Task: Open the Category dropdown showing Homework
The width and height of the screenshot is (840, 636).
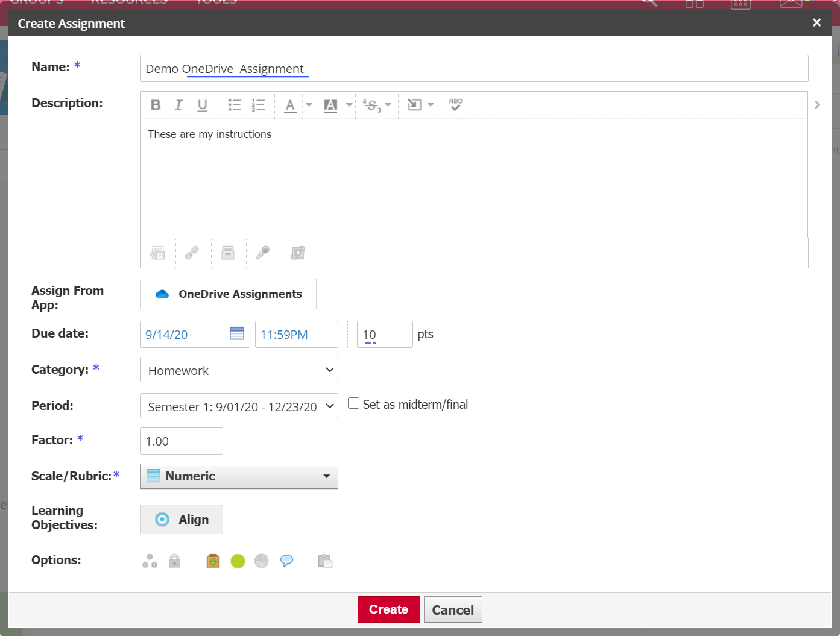Action: pyautogui.click(x=239, y=370)
